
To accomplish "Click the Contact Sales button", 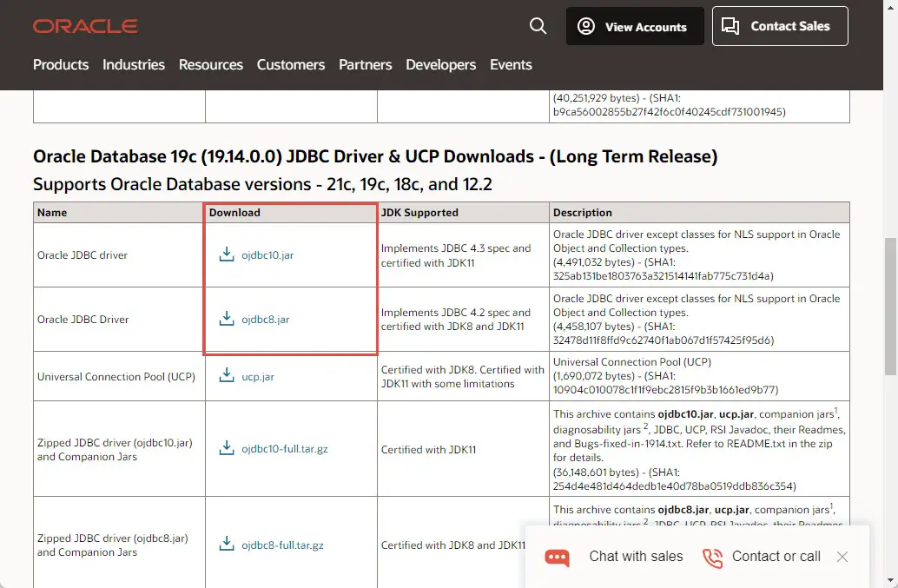I will tap(780, 26).
